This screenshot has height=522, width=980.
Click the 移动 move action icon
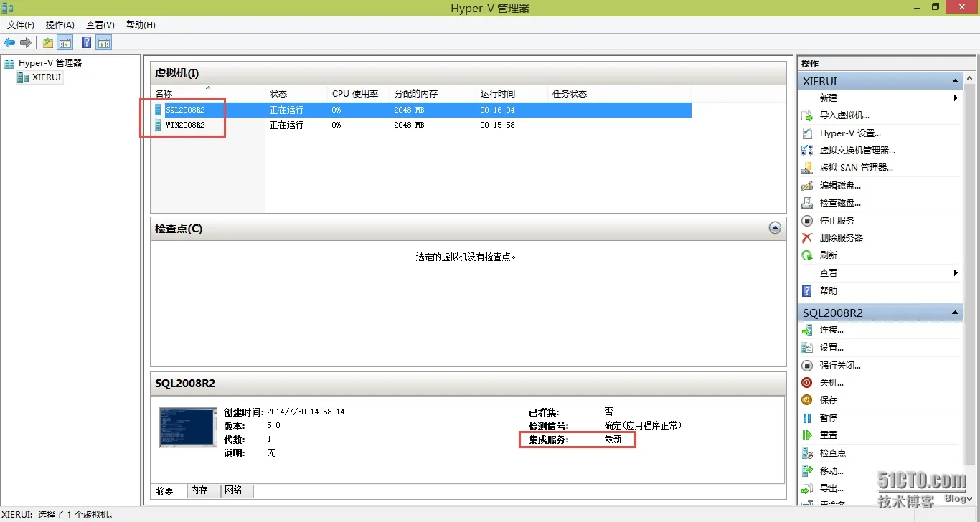coord(807,470)
